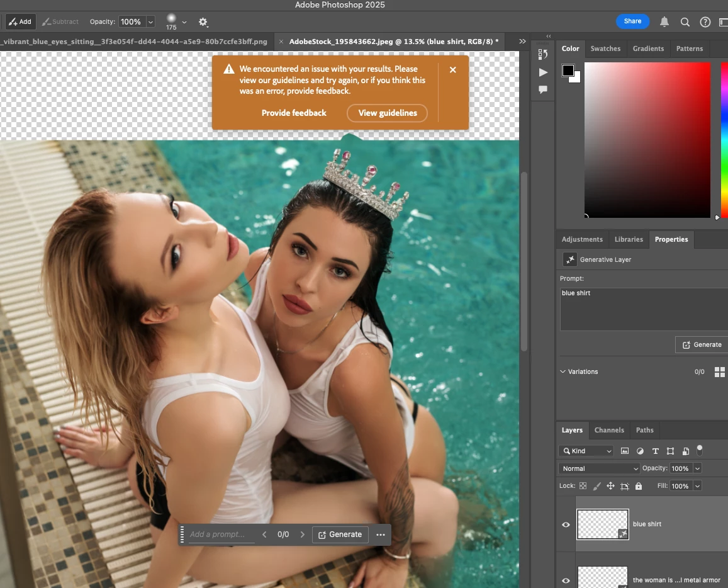This screenshot has height=588, width=728.
Task: Open the layer Fill dropdown arrow
Action: click(x=697, y=486)
